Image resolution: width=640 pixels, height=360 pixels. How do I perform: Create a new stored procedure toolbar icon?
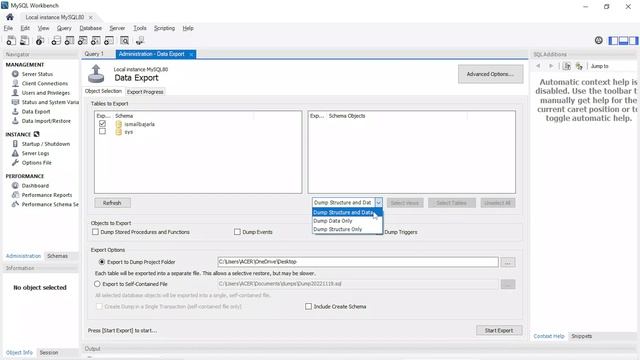point(96,40)
